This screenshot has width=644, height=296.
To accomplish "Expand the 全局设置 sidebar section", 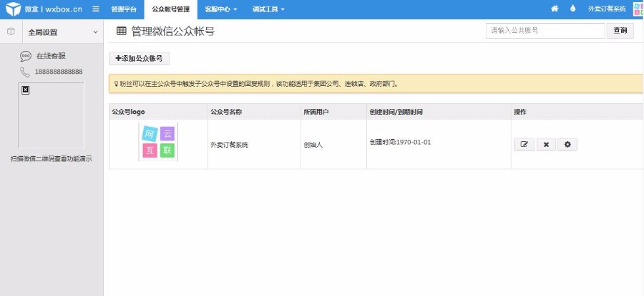I will (x=63, y=32).
